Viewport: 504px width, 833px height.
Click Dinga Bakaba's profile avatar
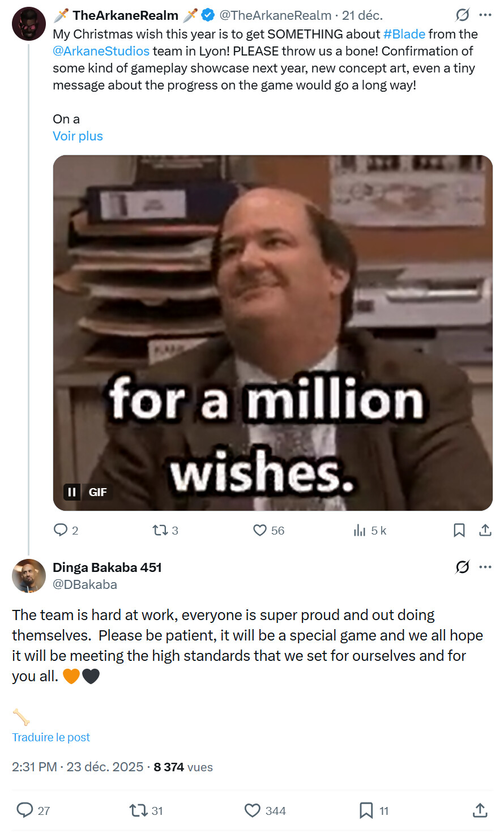point(29,576)
